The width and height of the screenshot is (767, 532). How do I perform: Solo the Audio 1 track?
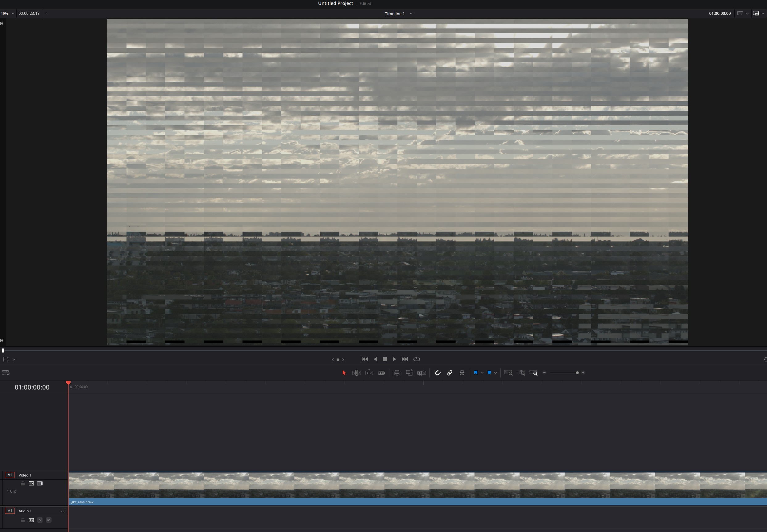pyautogui.click(x=40, y=520)
